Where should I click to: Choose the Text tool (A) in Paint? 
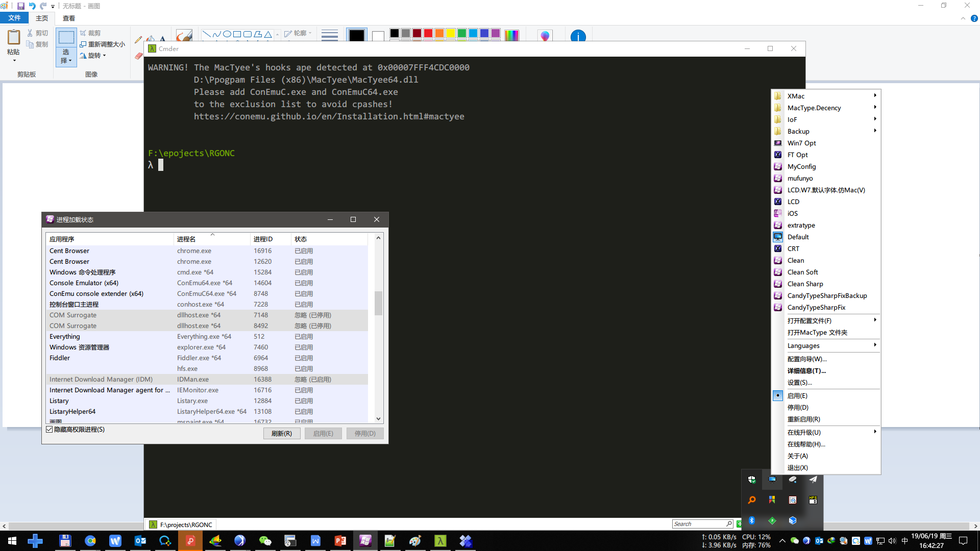pos(162,39)
